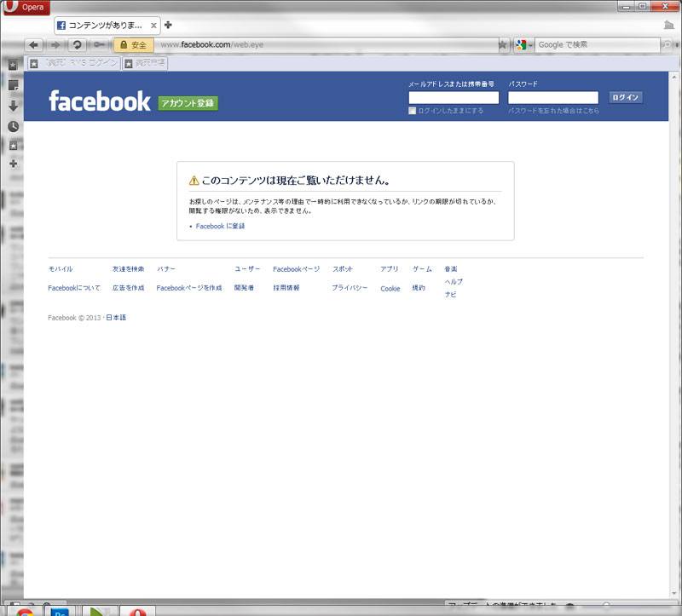This screenshot has width=682, height=616.
Task: Open the 規約 footer link
Action: pyautogui.click(x=419, y=288)
